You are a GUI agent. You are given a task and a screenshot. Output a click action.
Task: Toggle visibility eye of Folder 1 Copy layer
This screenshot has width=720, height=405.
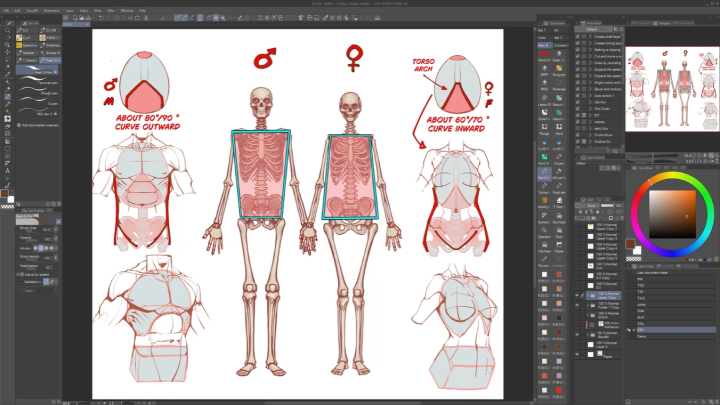pos(577,305)
